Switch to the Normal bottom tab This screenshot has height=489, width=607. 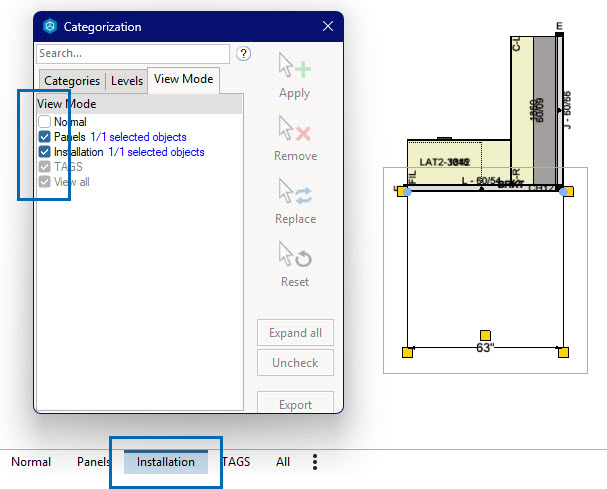coord(31,462)
